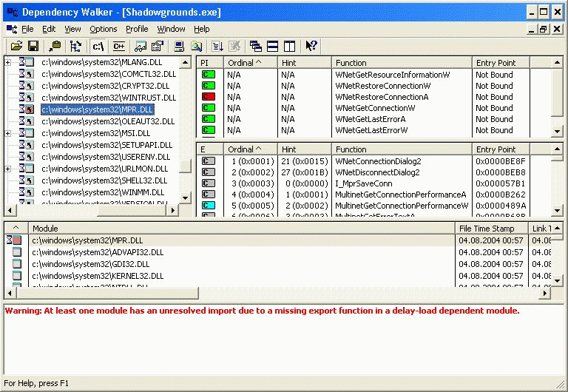This screenshot has width=568, height=392.
Task: Open the Options menu
Action: point(104,29)
